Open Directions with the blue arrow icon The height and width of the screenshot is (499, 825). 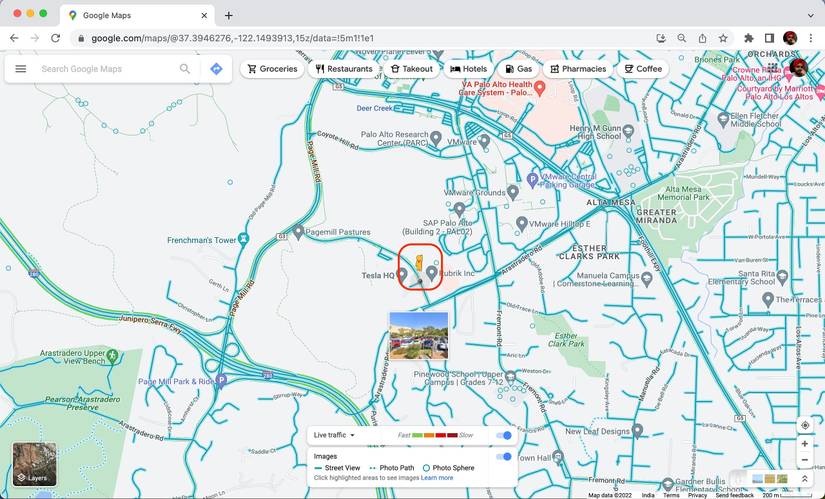click(x=216, y=69)
